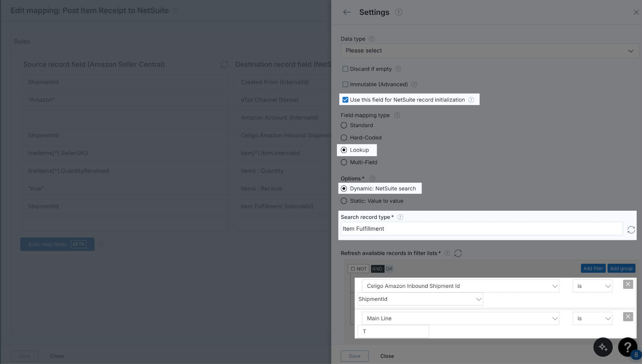Image resolution: width=642 pixels, height=364 pixels.
Task: Refresh source record fields icon
Action: [224, 64]
